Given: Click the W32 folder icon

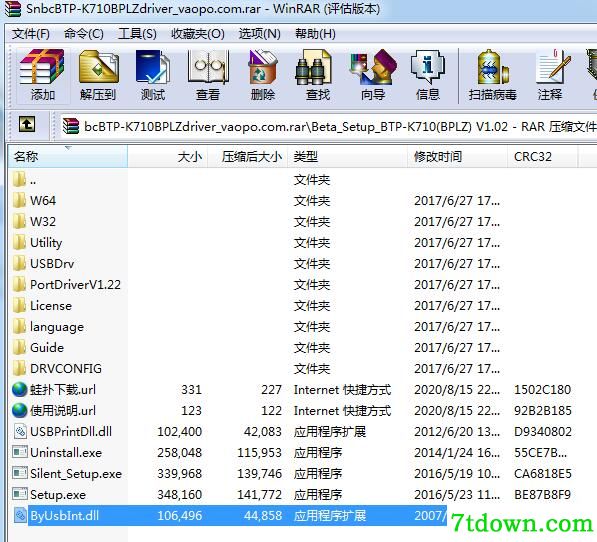Looking at the screenshot, I should (19, 221).
